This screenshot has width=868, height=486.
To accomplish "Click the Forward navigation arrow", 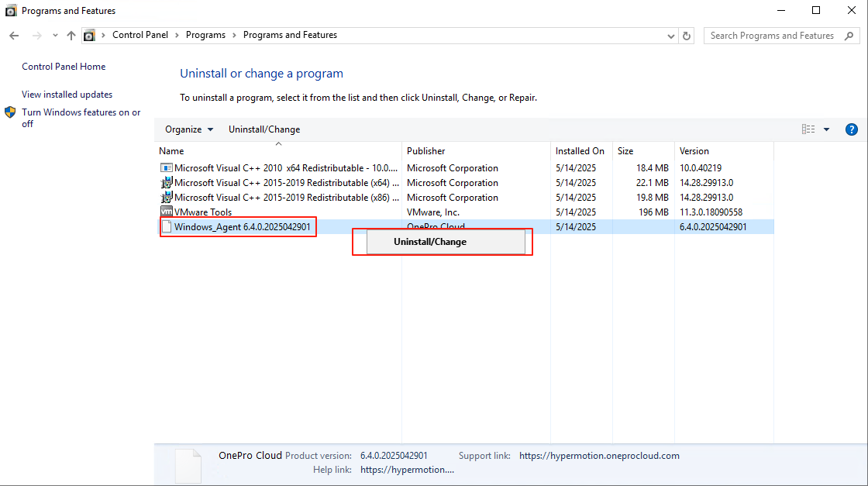I will [36, 36].
